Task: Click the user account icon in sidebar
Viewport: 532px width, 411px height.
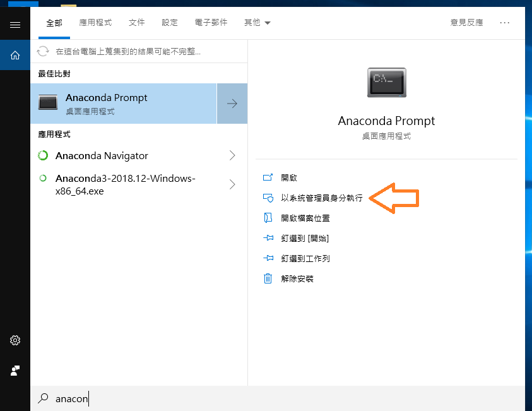Action: tap(15, 371)
